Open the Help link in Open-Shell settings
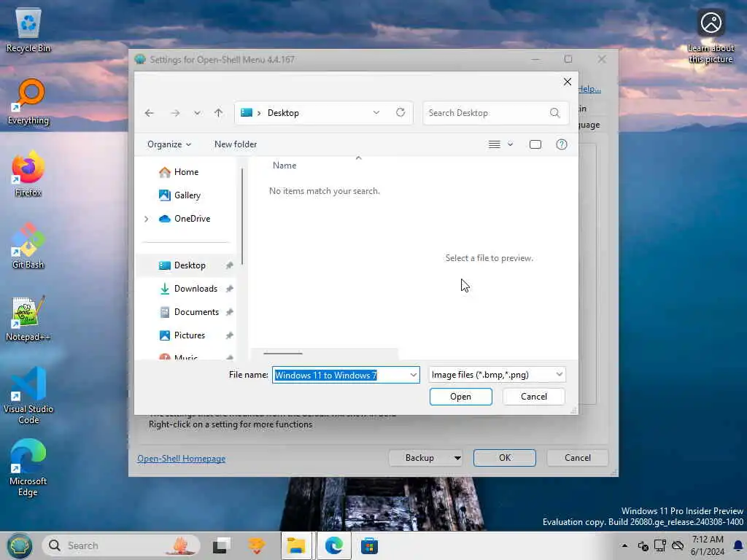747x560 pixels. tap(589, 89)
